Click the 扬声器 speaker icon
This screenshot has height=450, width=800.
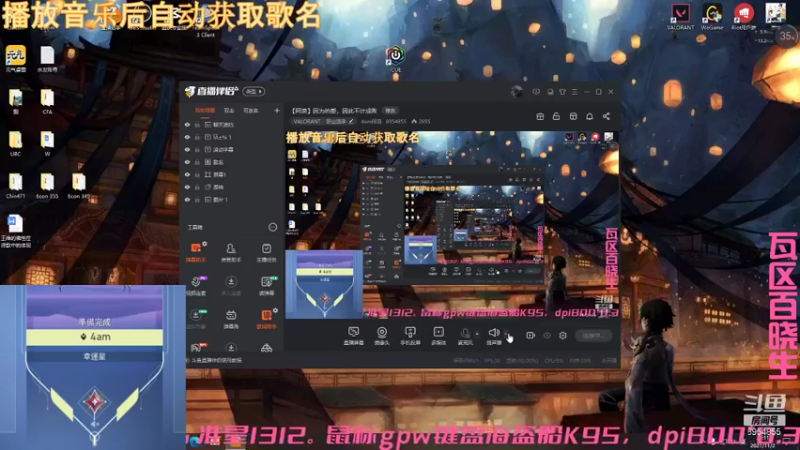click(x=493, y=335)
